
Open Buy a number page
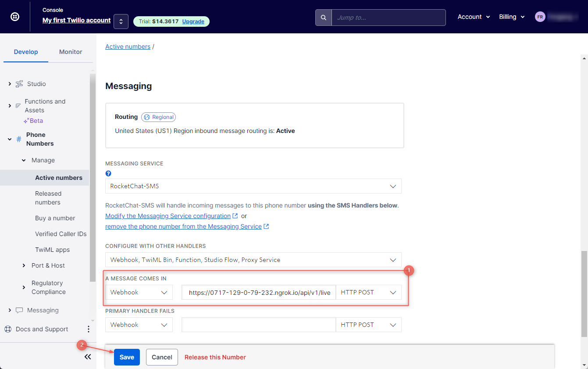click(55, 218)
